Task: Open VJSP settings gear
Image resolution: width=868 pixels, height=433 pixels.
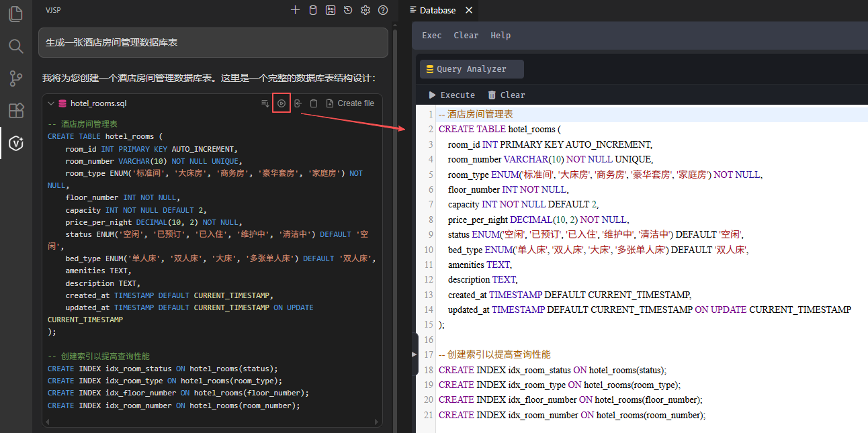Action: click(365, 10)
